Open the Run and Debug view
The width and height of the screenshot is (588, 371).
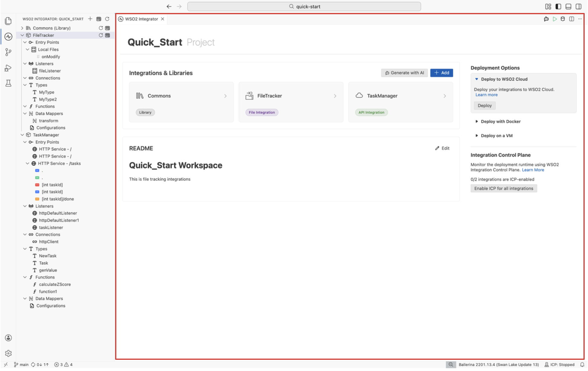click(x=8, y=68)
